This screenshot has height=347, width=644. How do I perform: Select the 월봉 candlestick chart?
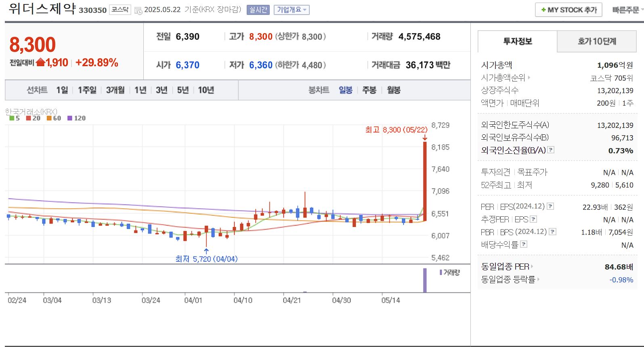pos(394,90)
